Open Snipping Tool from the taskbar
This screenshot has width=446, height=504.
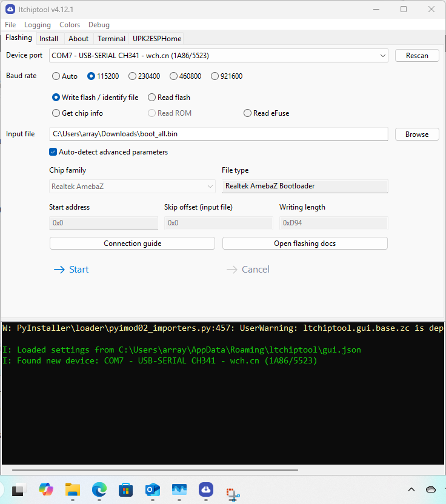coord(233,494)
